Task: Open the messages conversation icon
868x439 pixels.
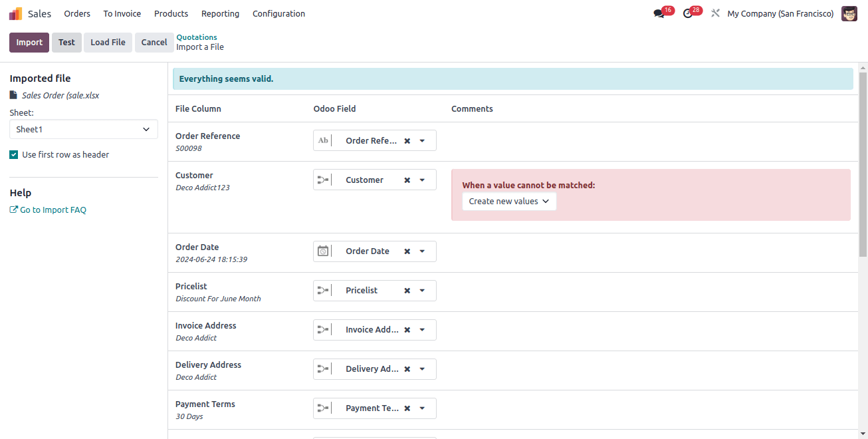Action: [x=659, y=13]
